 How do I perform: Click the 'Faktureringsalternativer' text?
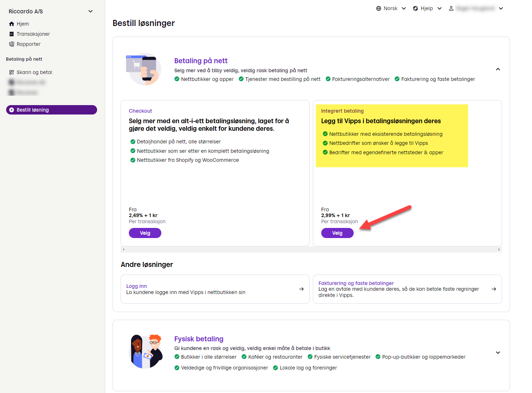[361, 79]
